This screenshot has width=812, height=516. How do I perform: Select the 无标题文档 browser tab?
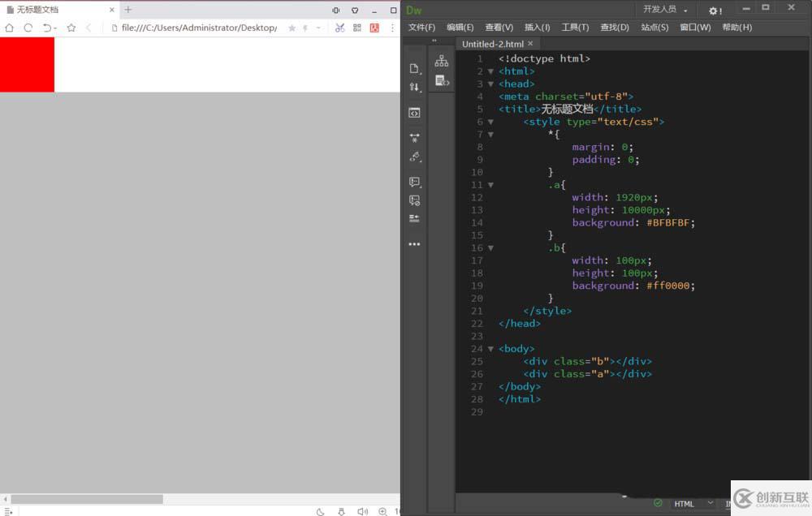59,10
